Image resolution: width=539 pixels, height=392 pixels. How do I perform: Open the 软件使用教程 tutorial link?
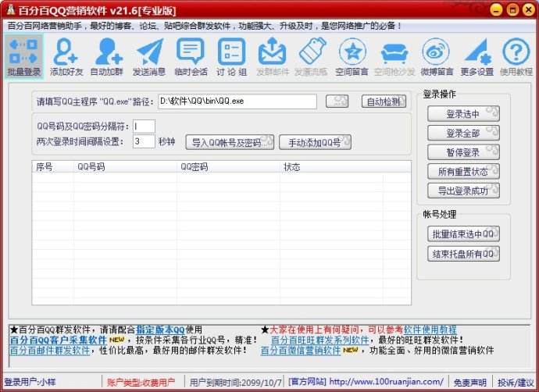click(430, 330)
